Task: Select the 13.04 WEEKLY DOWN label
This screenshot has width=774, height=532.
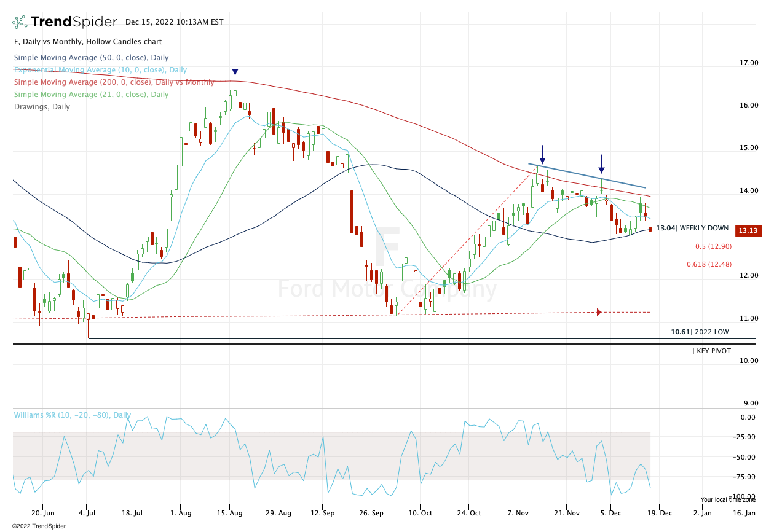Action: pyautogui.click(x=692, y=229)
